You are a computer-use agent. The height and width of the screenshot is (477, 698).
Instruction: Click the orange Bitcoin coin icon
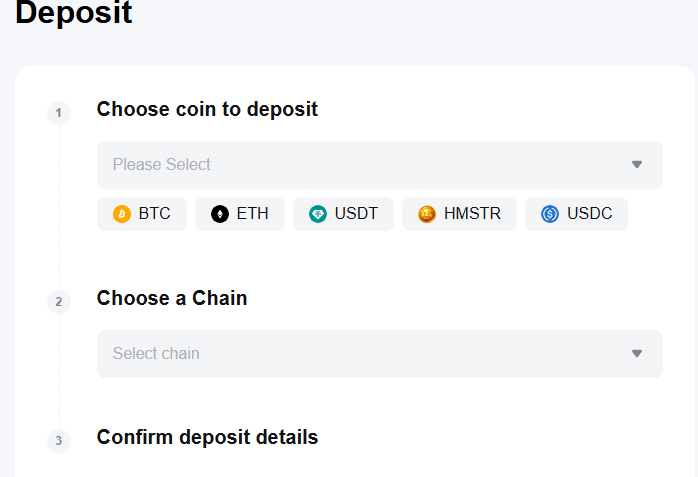point(122,214)
